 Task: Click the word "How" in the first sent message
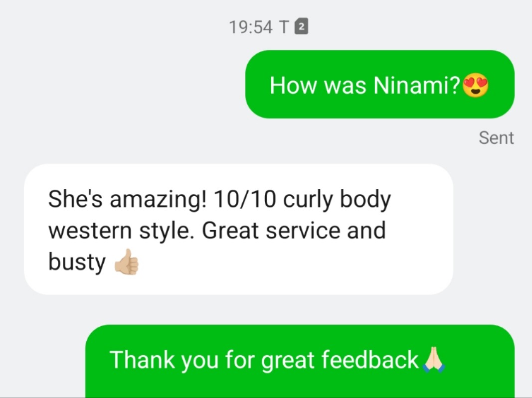293,85
